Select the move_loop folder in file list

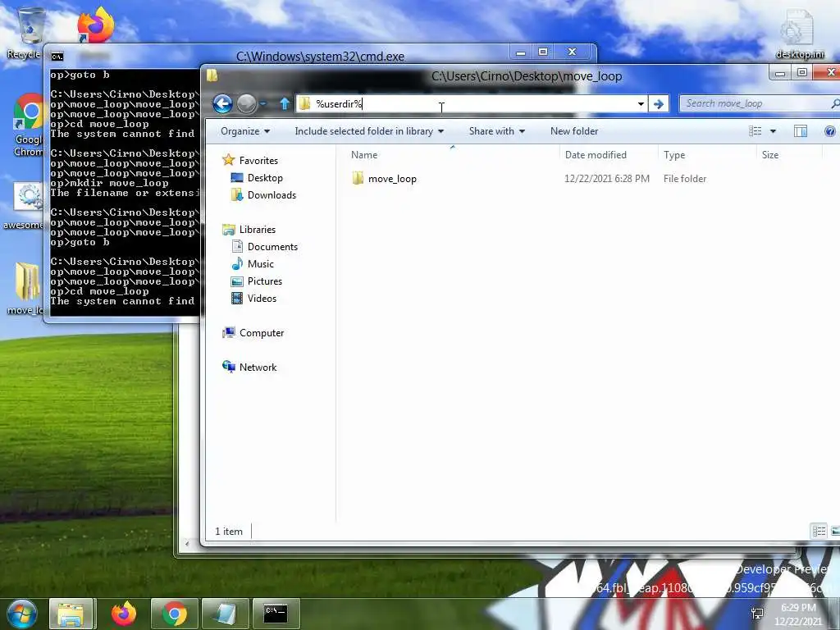click(x=392, y=179)
